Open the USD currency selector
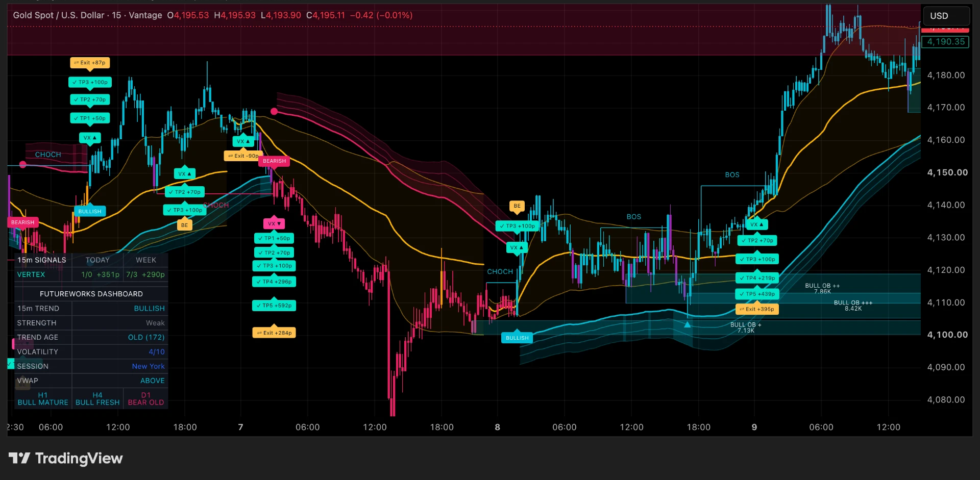 (946, 16)
